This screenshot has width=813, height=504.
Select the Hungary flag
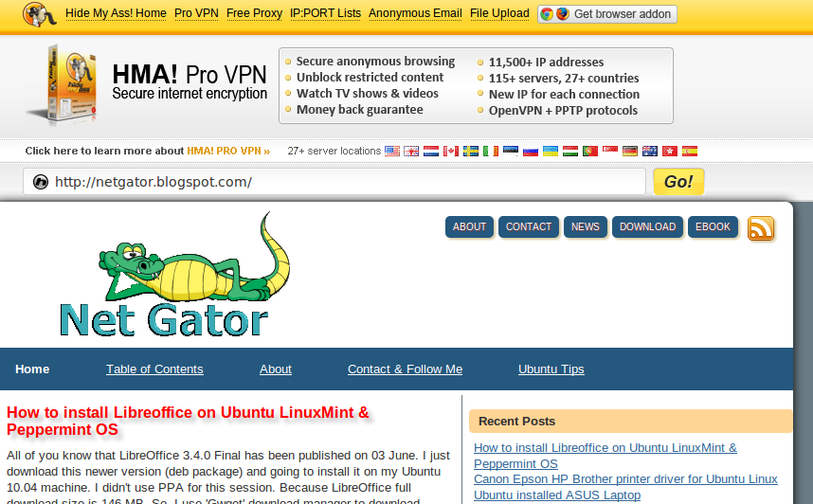pyautogui.click(x=570, y=151)
